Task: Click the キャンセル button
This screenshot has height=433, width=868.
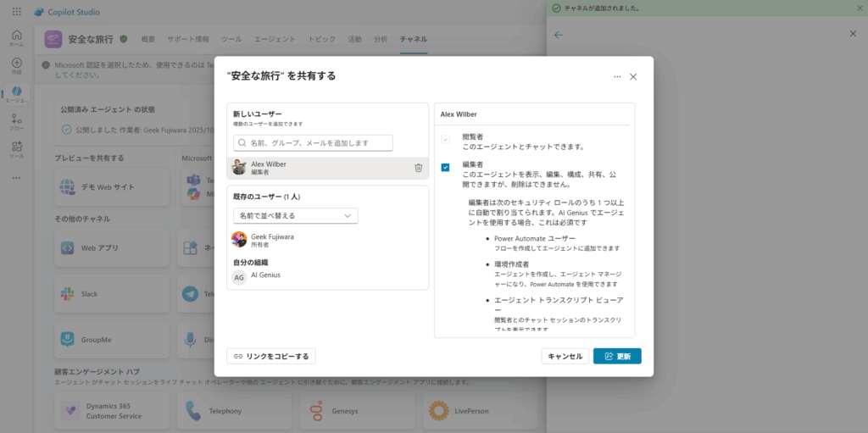Action: (x=565, y=356)
